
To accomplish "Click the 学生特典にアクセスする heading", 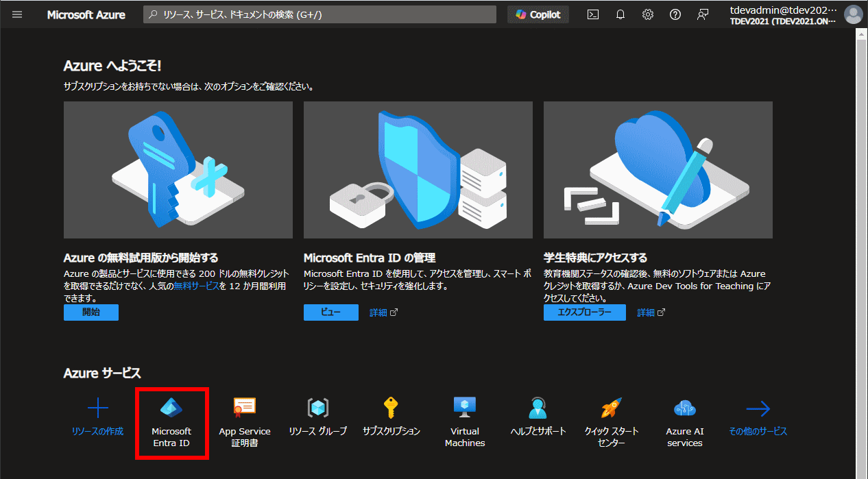I will tap(595, 258).
